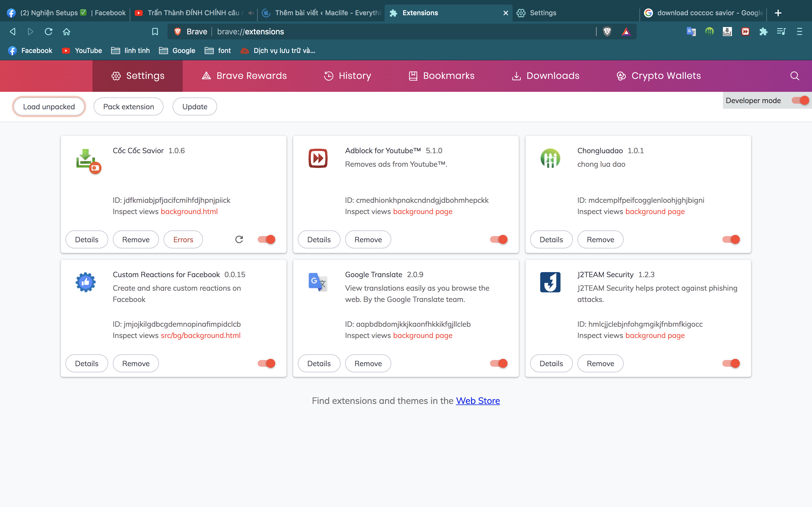Viewport: 812px width, 507px height.
Task: Open the Web Store link
Action: click(x=477, y=401)
